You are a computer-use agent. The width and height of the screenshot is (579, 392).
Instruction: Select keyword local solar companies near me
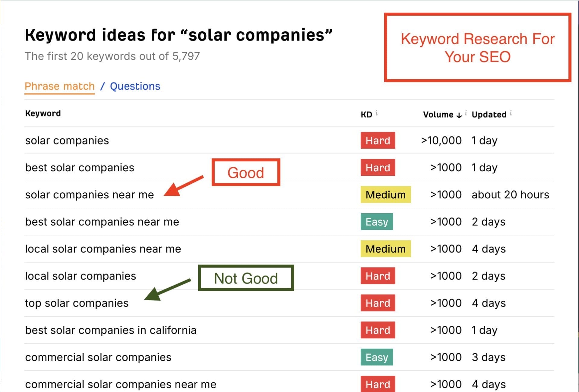[103, 249]
